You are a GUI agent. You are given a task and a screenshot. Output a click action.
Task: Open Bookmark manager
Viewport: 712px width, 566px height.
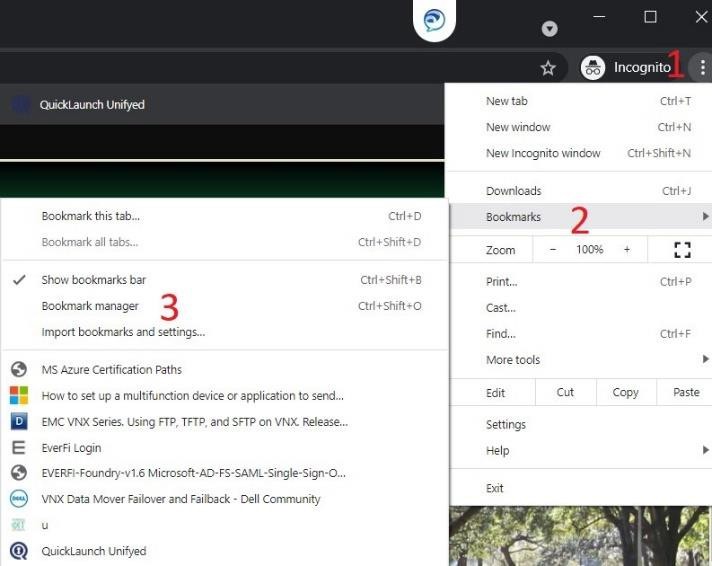click(x=225, y=306)
